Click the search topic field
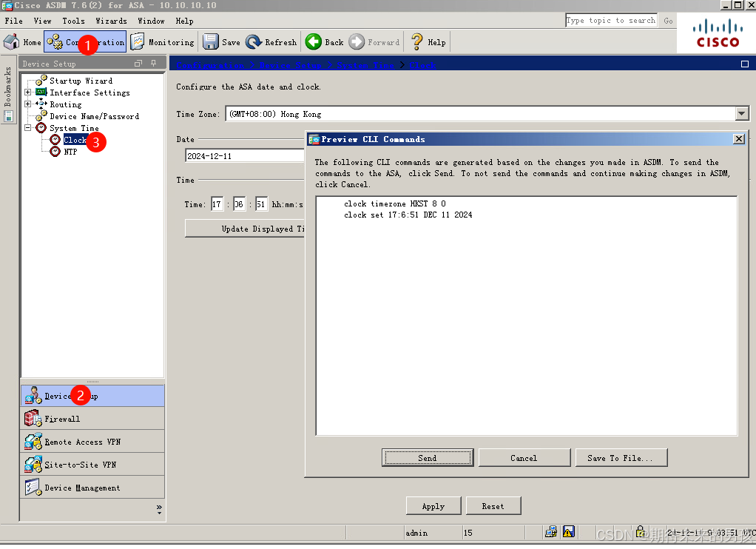This screenshot has height=549, width=756. (611, 20)
